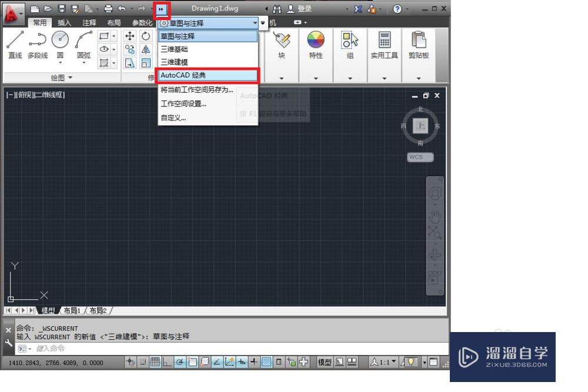
Task: Select the hatch pattern tool
Action: [104, 62]
